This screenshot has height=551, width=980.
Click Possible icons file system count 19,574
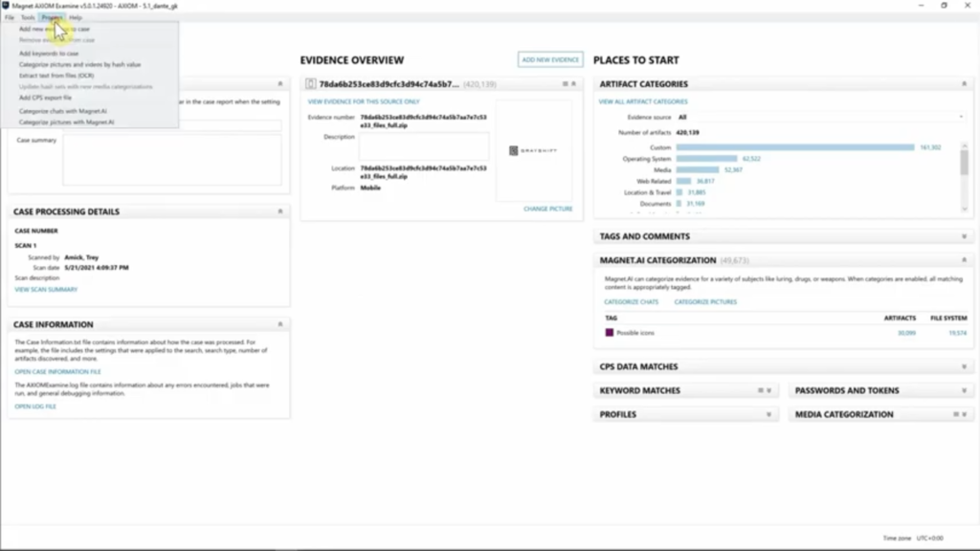(957, 333)
